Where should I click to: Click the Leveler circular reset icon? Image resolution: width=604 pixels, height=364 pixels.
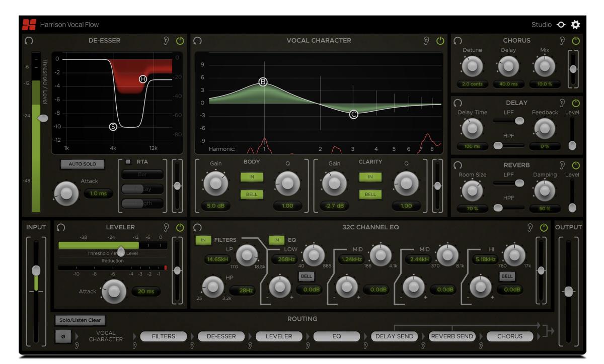pyautogui.click(x=61, y=227)
